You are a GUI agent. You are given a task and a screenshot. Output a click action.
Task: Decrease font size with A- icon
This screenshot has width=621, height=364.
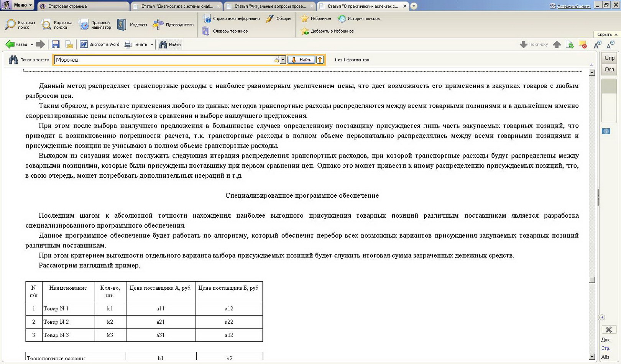point(610,44)
